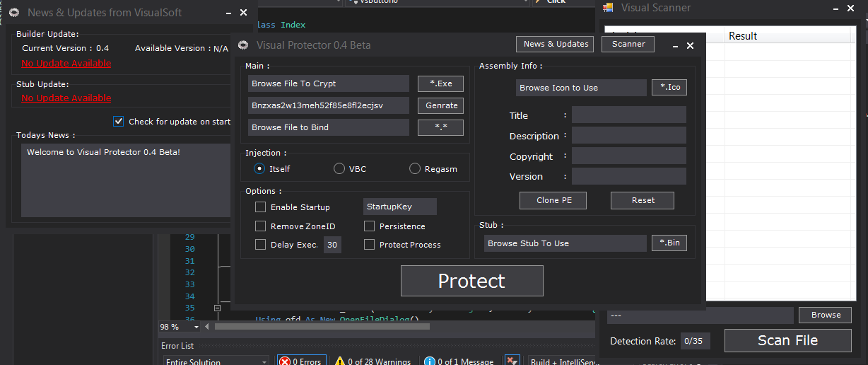Enable the Enable Startup checkbox

[261, 207]
